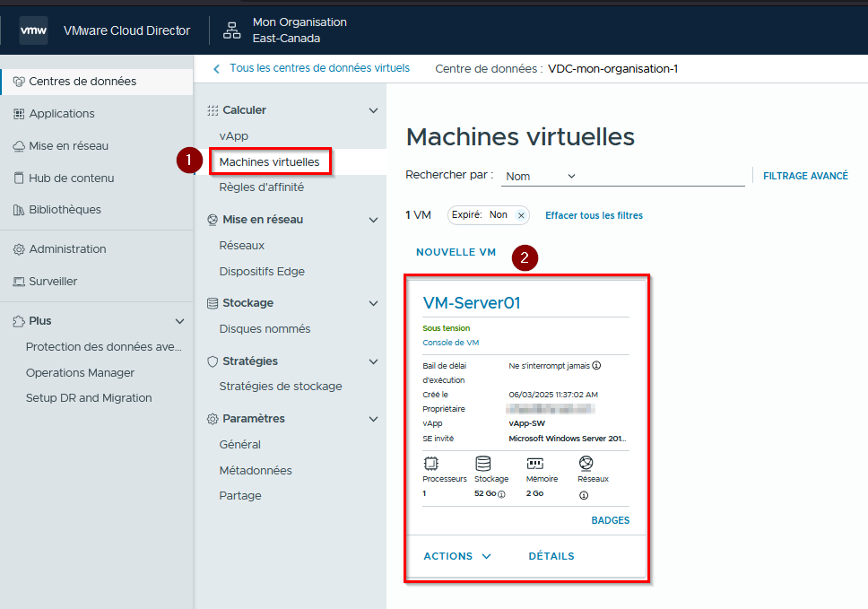Click the Applications grid icon
This screenshot has height=609, width=868.
(19, 114)
